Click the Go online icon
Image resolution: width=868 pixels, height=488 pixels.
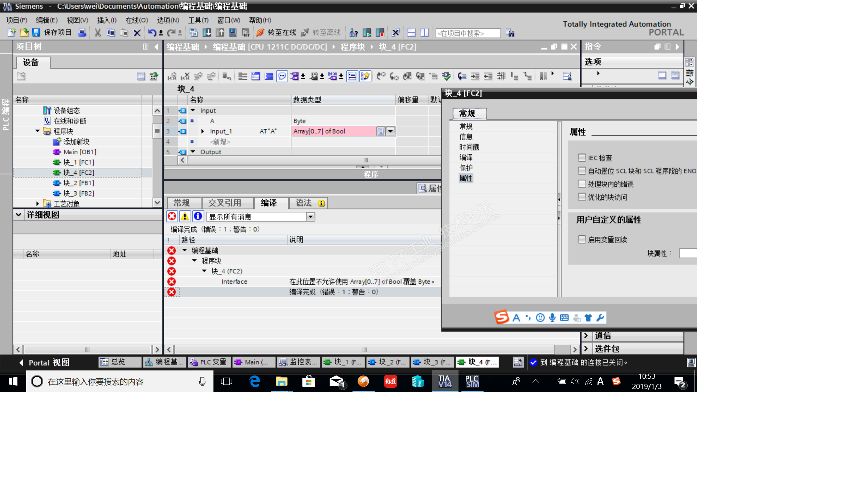tap(260, 33)
